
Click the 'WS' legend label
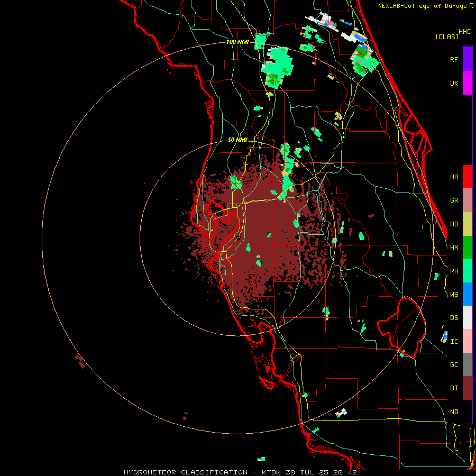[454, 295]
